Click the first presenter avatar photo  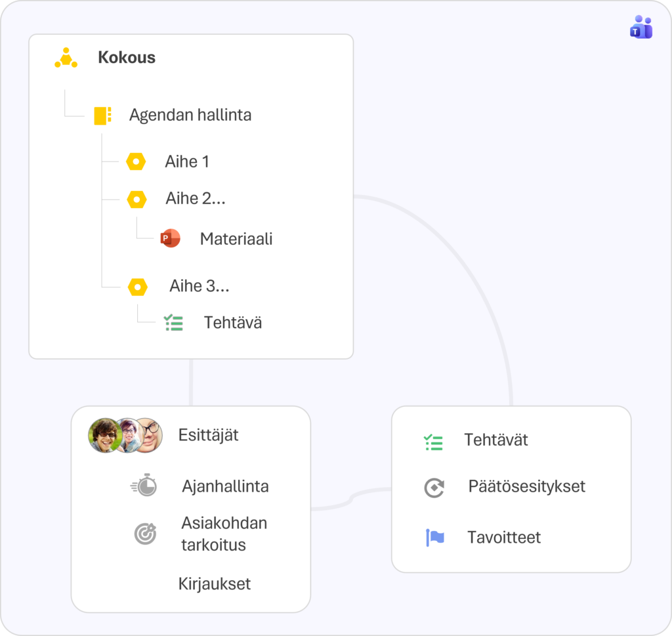[103, 435]
